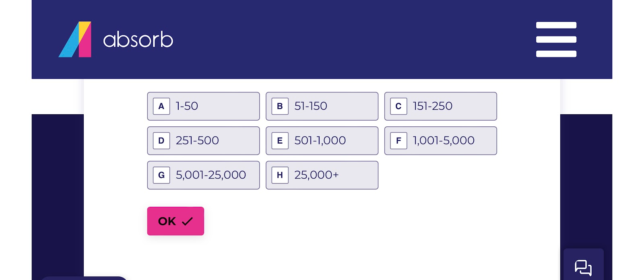Viewport: 644px width, 280px height.
Task: Pick the 1,001-5,000 answer
Action: click(441, 140)
